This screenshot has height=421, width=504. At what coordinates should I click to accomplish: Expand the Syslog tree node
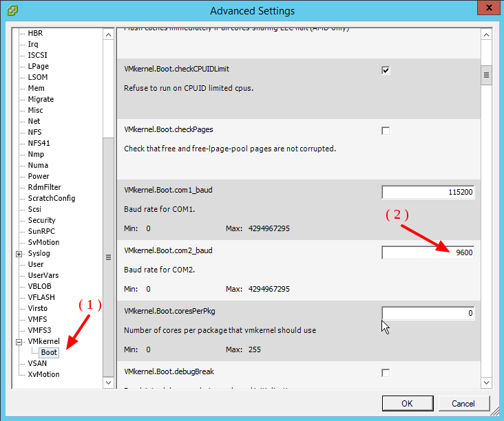[x=19, y=254]
